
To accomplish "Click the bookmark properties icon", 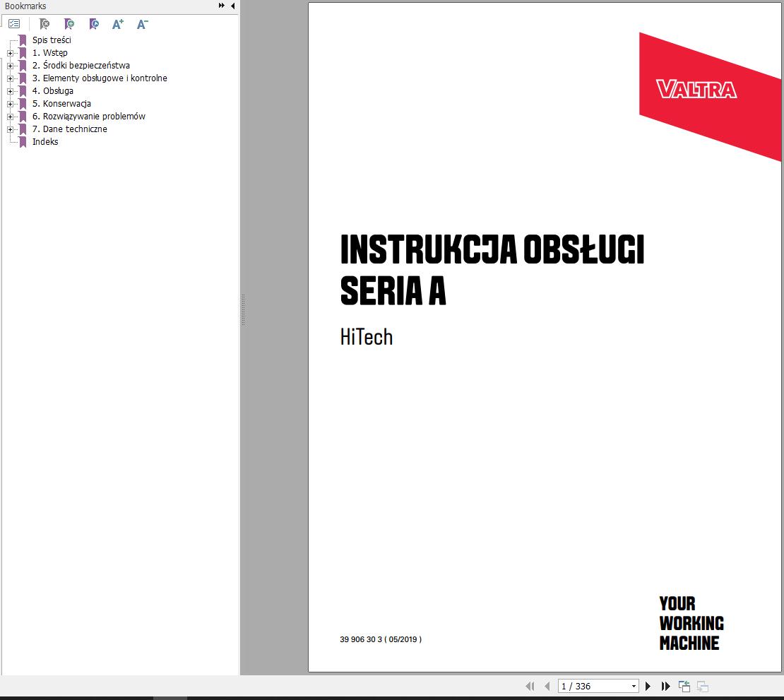I will [93, 24].
